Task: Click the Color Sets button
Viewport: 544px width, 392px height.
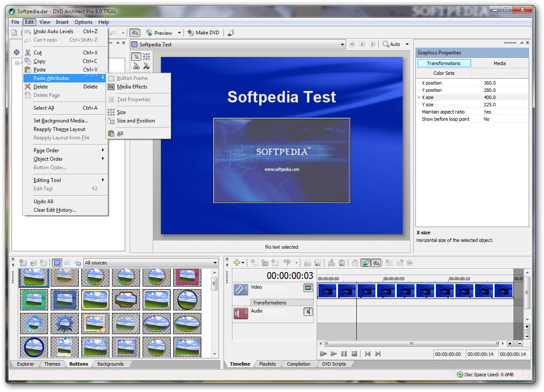Action: (x=444, y=73)
